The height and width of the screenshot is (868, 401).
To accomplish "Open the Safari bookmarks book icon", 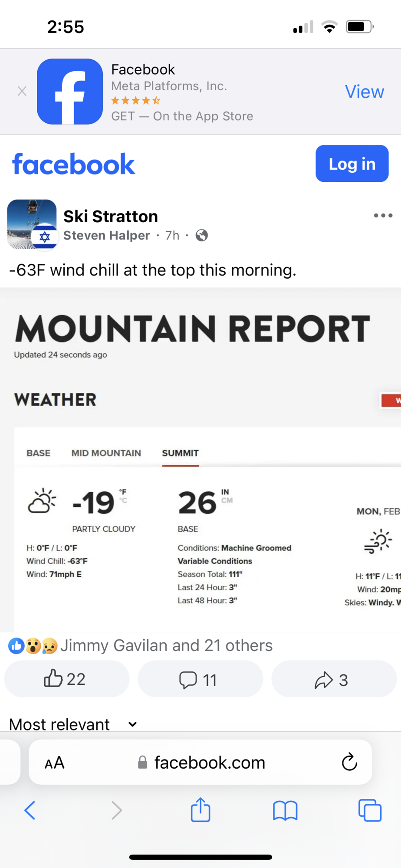I will coord(285,810).
